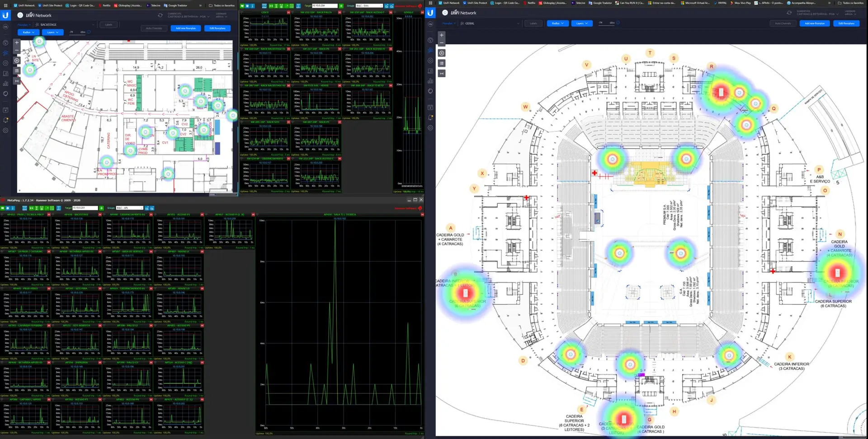Zoom out on the BACKSTAGE floorplan map

pos(17,50)
